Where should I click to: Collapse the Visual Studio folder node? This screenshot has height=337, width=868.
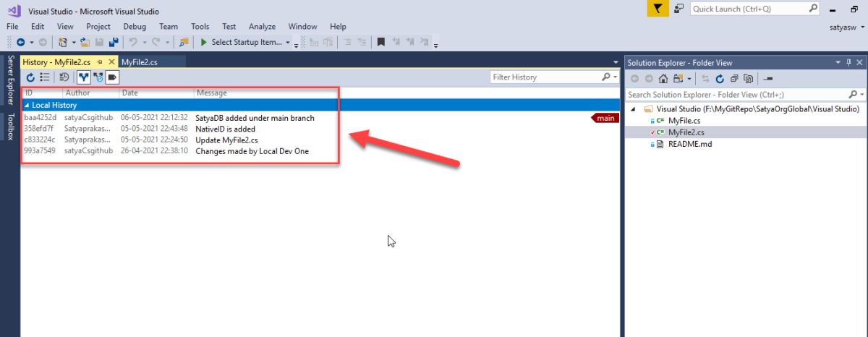point(634,109)
